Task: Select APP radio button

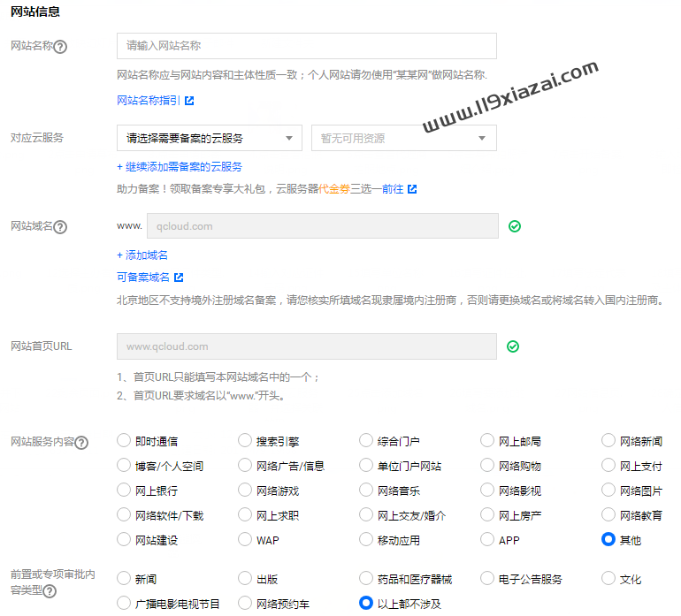Action: click(x=487, y=539)
